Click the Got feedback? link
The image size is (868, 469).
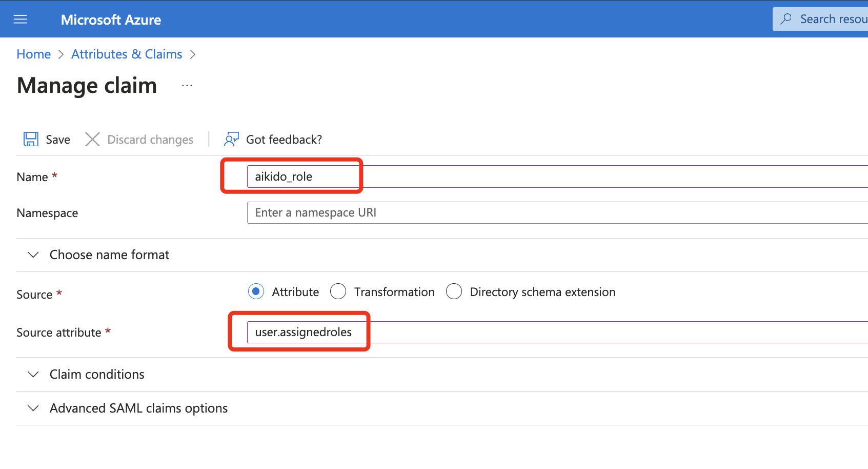(284, 140)
